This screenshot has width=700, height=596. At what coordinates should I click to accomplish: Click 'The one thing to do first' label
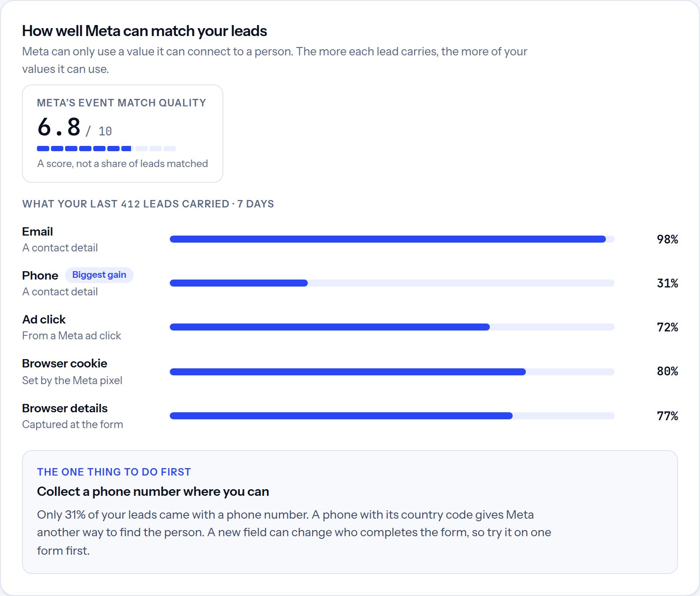pyautogui.click(x=114, y=472)
